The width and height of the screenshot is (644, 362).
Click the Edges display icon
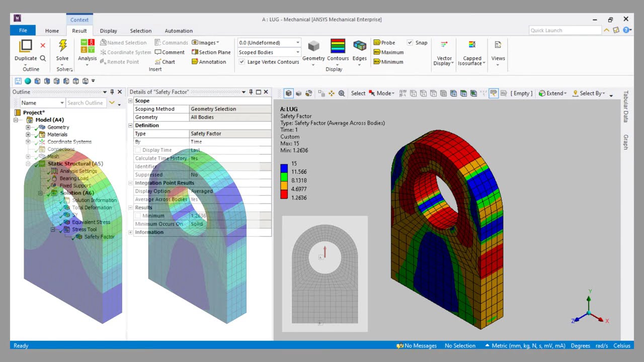360,46
